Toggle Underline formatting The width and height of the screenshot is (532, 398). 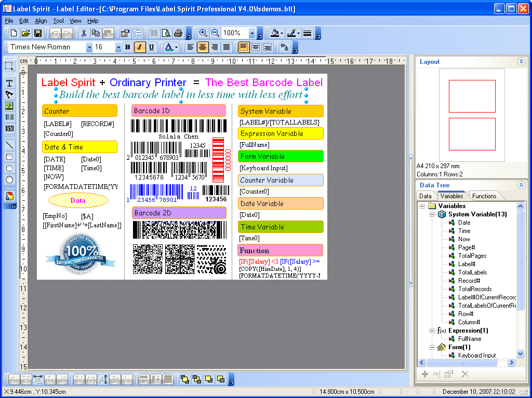(151, 47)
